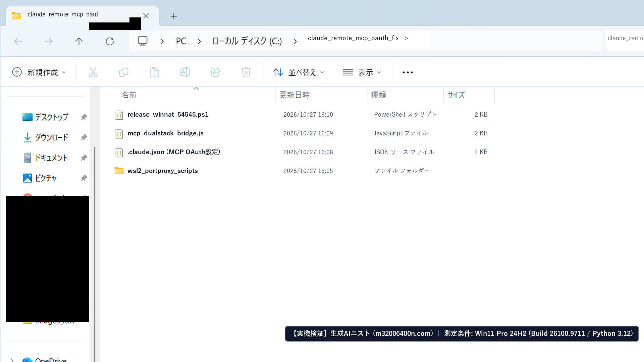
Task: Click ローカル ディスク (C:) breadcrumb
Action: 247,41
